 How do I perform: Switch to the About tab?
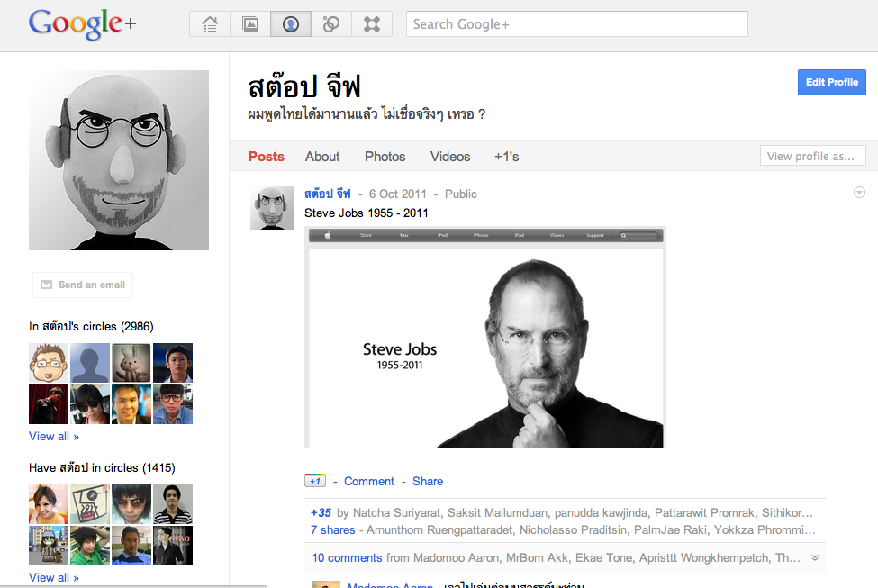pos(322,157)
